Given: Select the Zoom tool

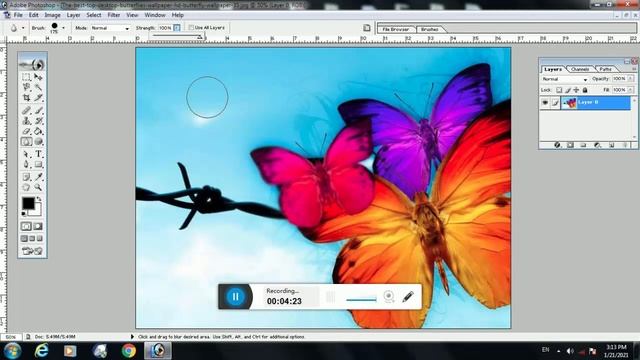Looking at the screenshot, I should point(38,187).
